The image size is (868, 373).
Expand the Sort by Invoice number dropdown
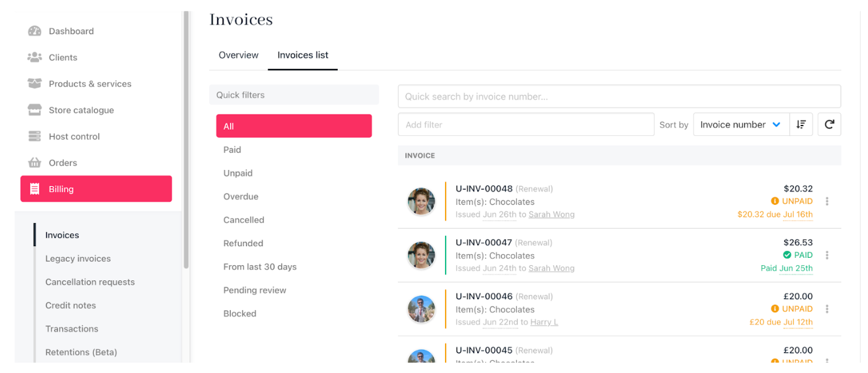click(741, 124)
